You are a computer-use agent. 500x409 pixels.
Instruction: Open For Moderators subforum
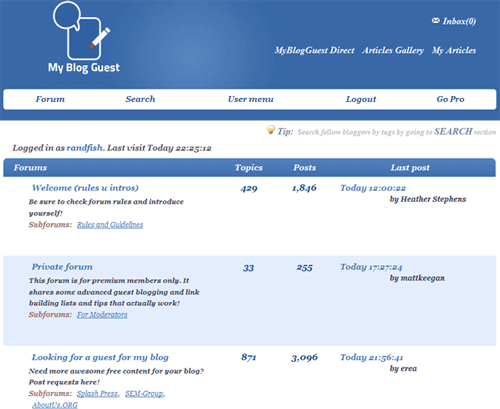click(102, 315)
